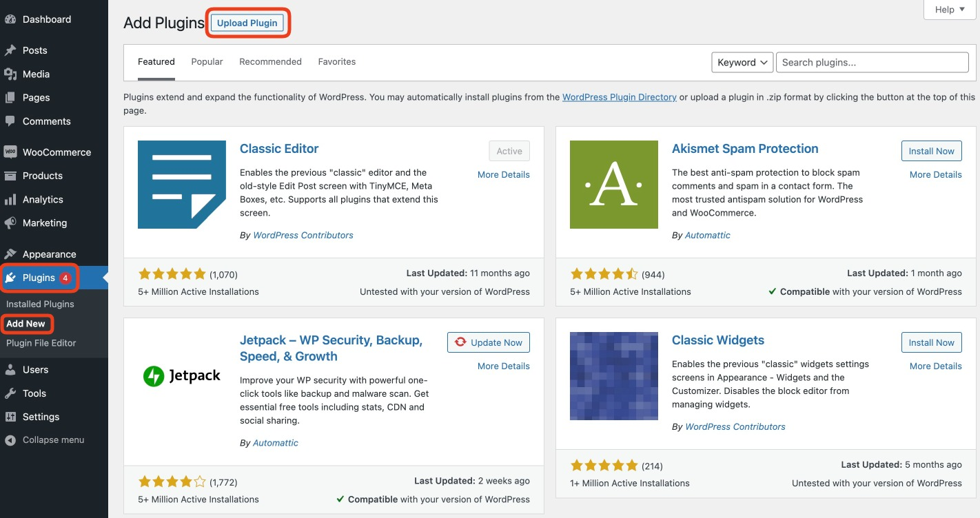Click the Posts pushpin icon

pyautogui.click(x=10, y=50)
